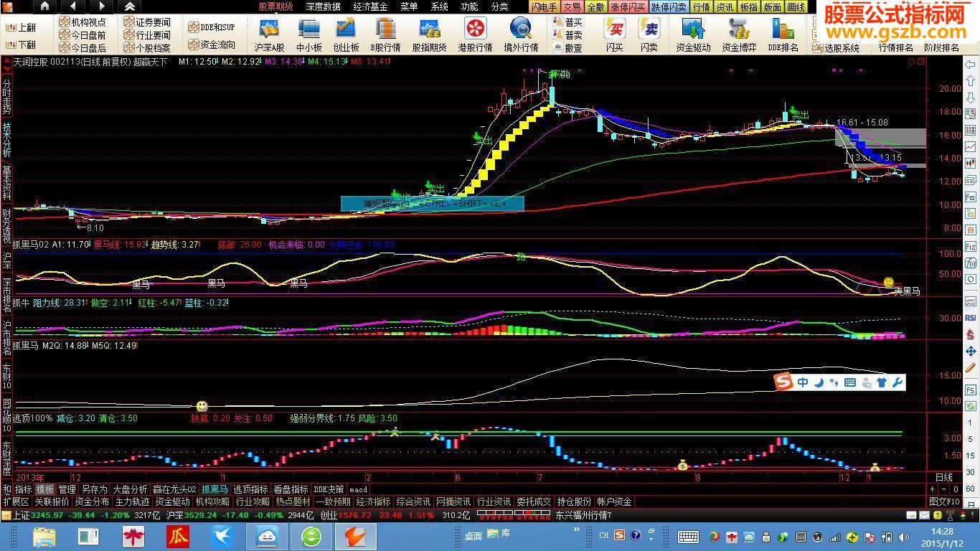This screenshot has height=551, width=980.
Task: Open the 中小板 board icon
Action: tap(309, 35)
